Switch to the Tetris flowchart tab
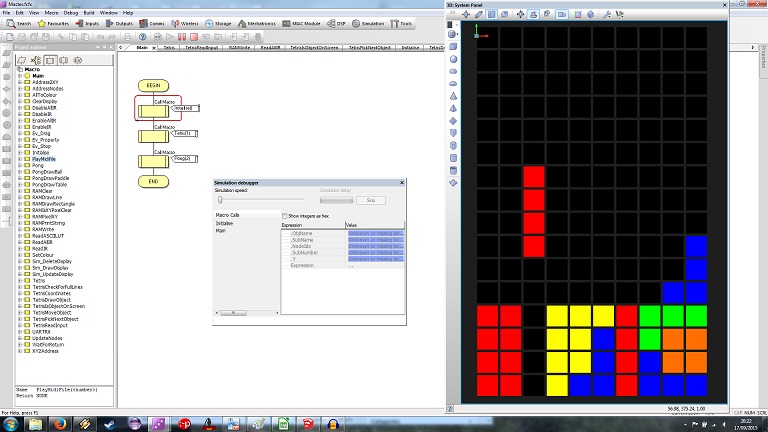The height and width of the screenshot is (432, 768). coord(169,48)
